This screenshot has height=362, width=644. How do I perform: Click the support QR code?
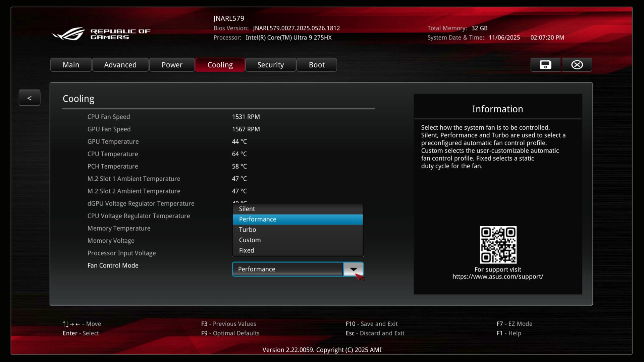(498, 245)
